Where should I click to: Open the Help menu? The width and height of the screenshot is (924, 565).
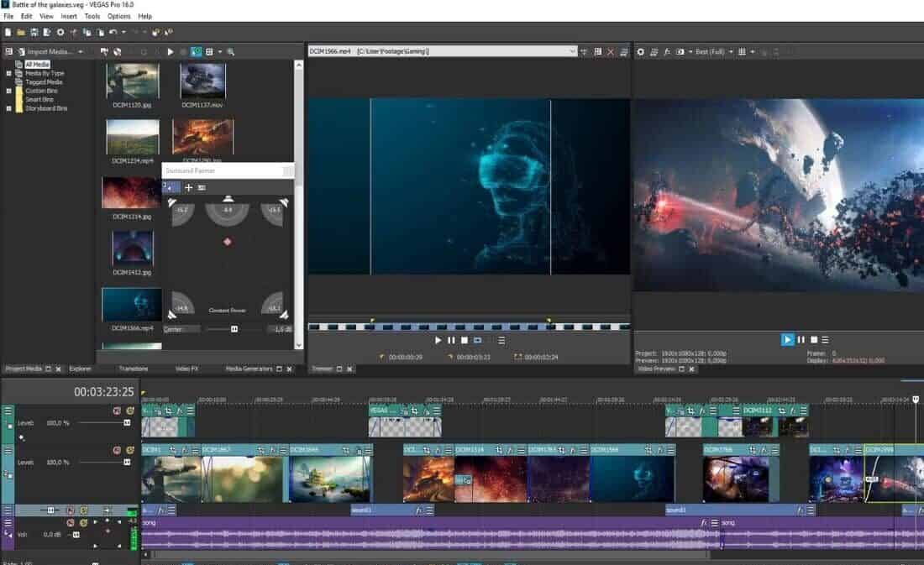click(145, 17)
